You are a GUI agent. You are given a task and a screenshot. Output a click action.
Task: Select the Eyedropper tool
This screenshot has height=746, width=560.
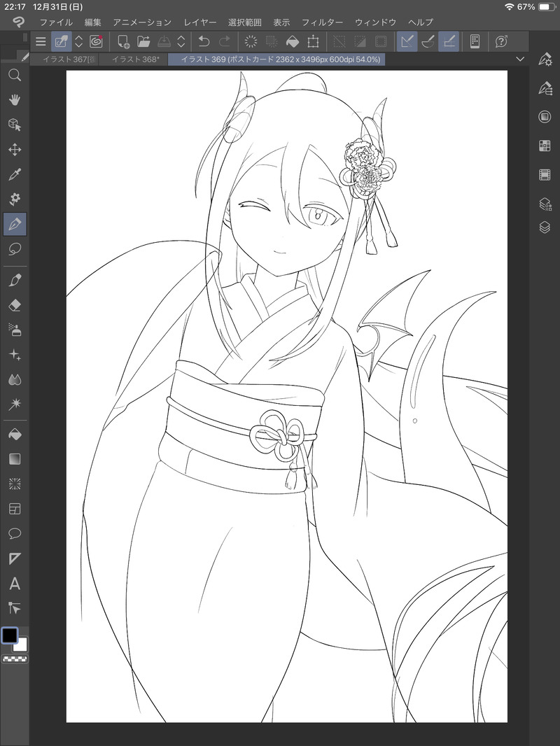click(15, 174)
